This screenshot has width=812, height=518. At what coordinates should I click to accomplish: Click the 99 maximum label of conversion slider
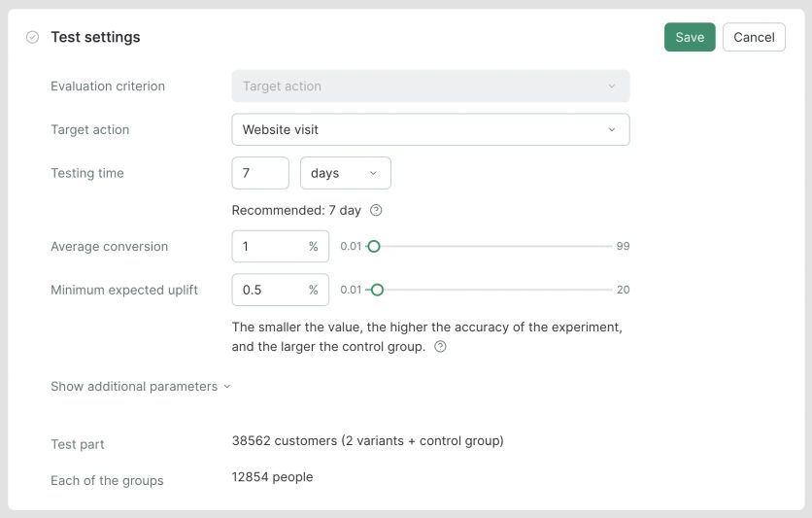623,247
